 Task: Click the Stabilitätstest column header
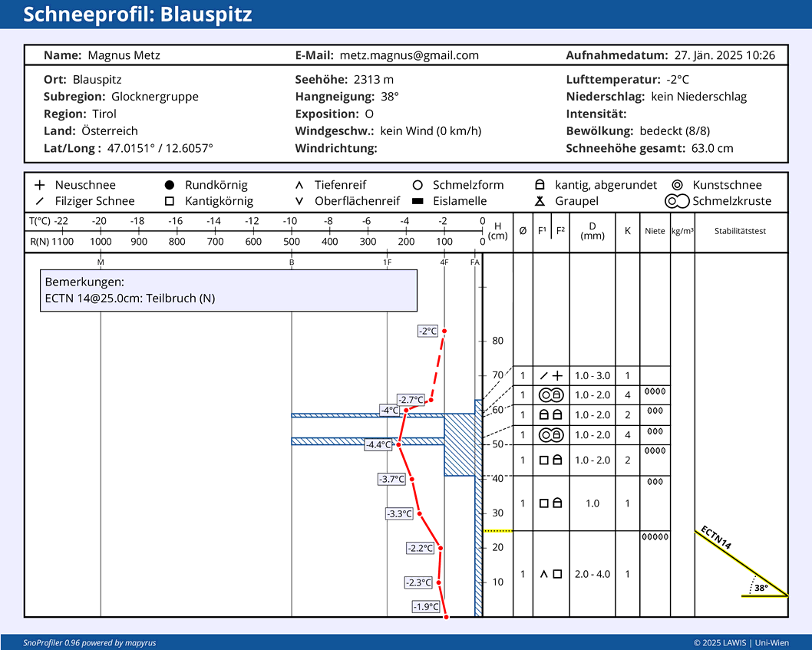[x=740, y=231]
